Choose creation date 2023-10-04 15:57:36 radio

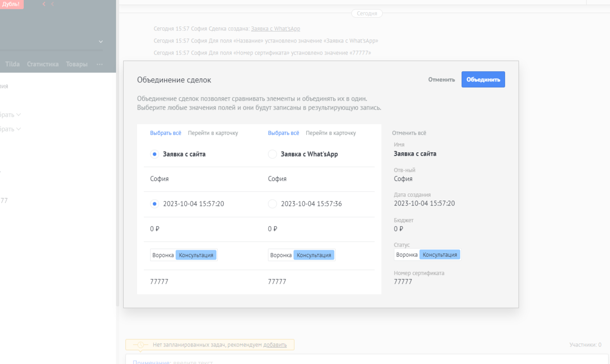coord(272,204)
